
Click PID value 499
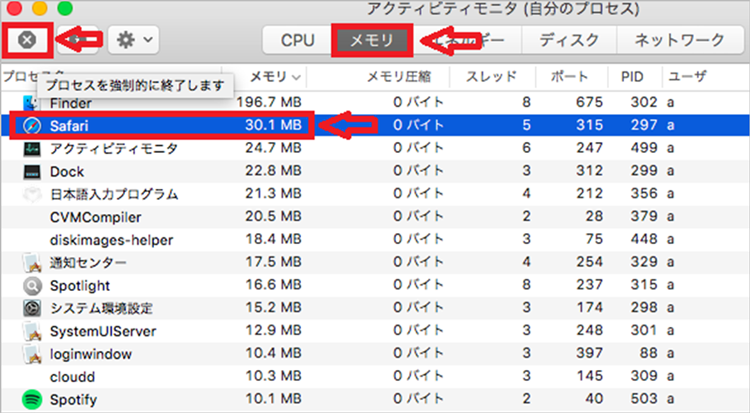point(644,148)
